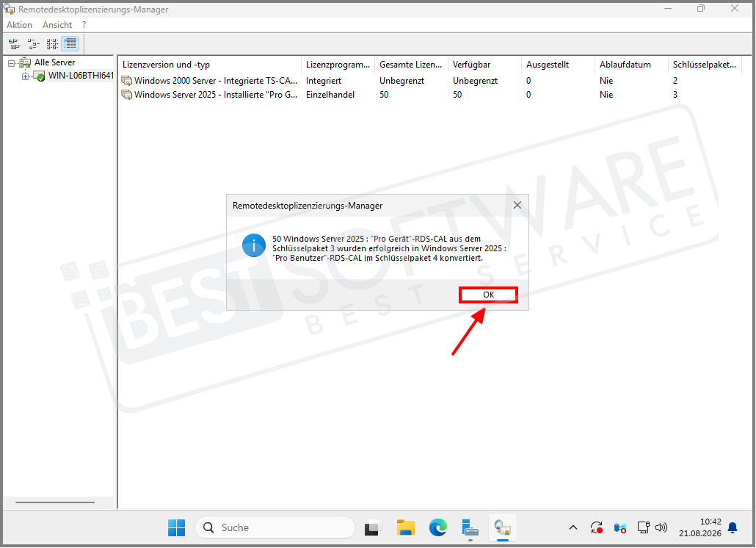Open Server Manager from the taskbar
Viewport: 756px width, 548px height.
point(470,527)
